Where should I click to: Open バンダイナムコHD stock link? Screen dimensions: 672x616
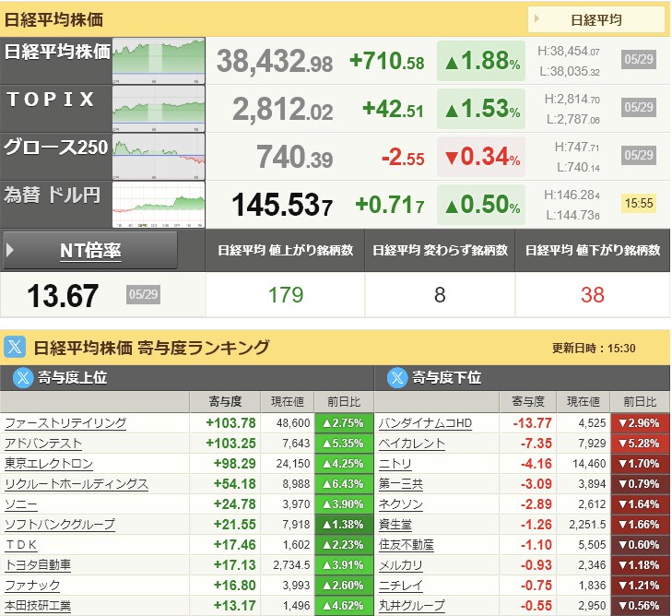coord(425,423)
